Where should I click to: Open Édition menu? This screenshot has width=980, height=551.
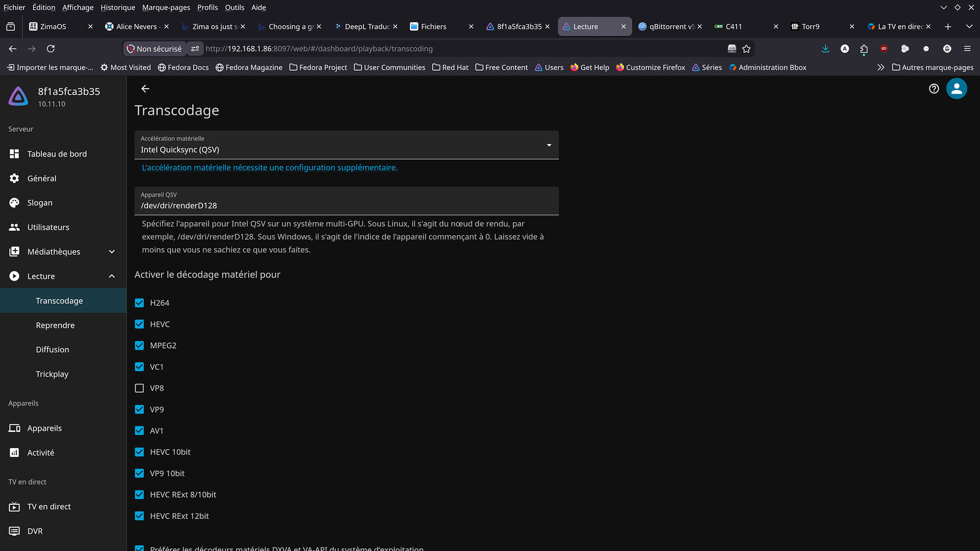coord(44,8)
